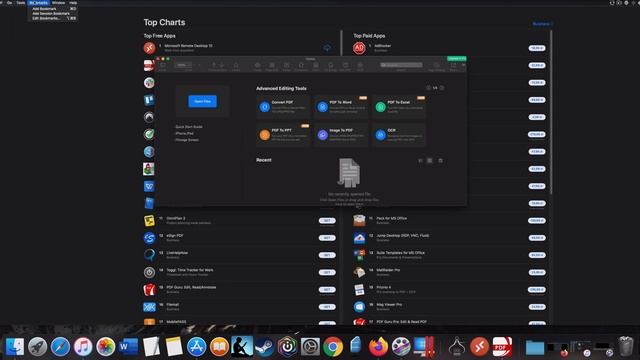Launch the PDF To Word tool
640x360 pixels.
click(x=341, y=107)
